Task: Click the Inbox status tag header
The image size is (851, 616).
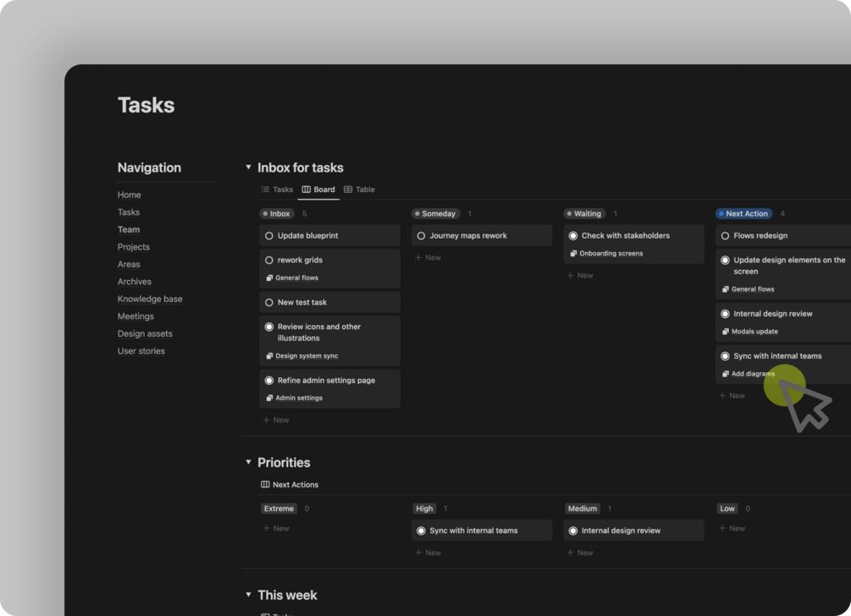Action: tap(277, 213)
